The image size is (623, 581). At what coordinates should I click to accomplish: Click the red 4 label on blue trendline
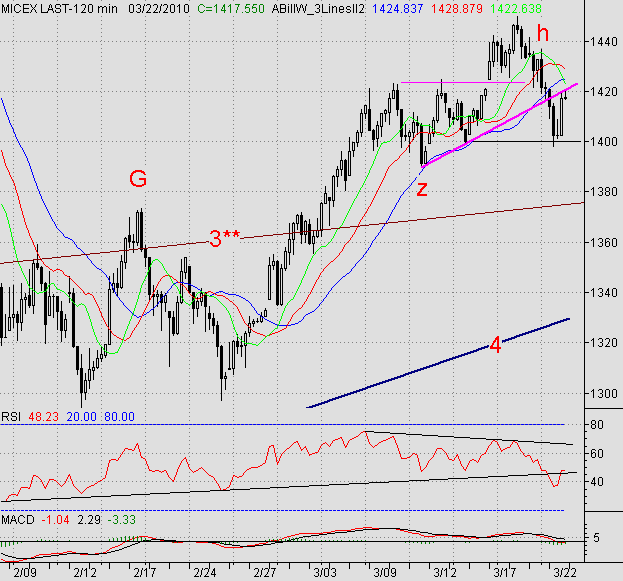[495, 345]
